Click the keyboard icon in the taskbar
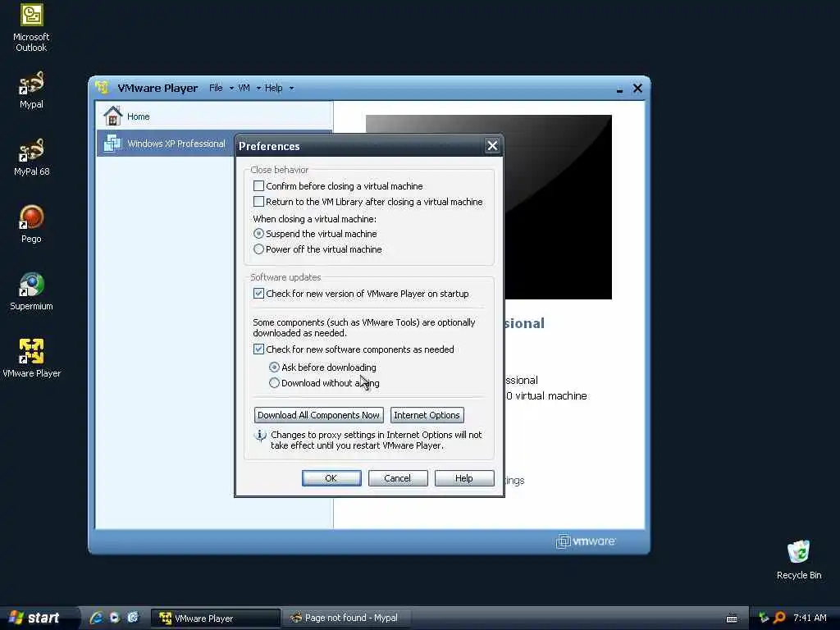 tap(732, 619)
